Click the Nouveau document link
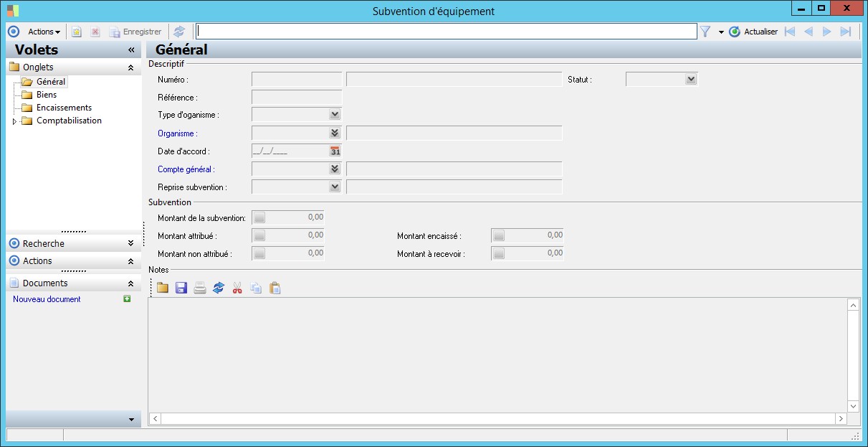This screenshot has height=447, width=868. pos(47,299)
